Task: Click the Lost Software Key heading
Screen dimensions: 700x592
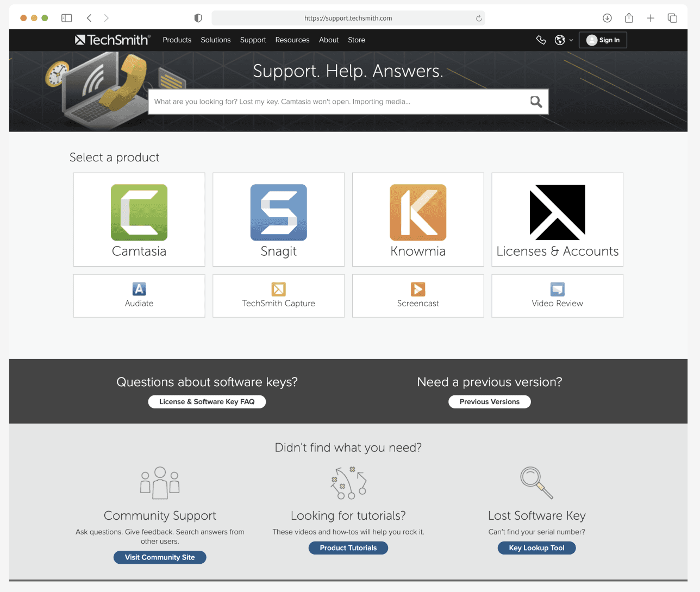Action: (537, 515)
